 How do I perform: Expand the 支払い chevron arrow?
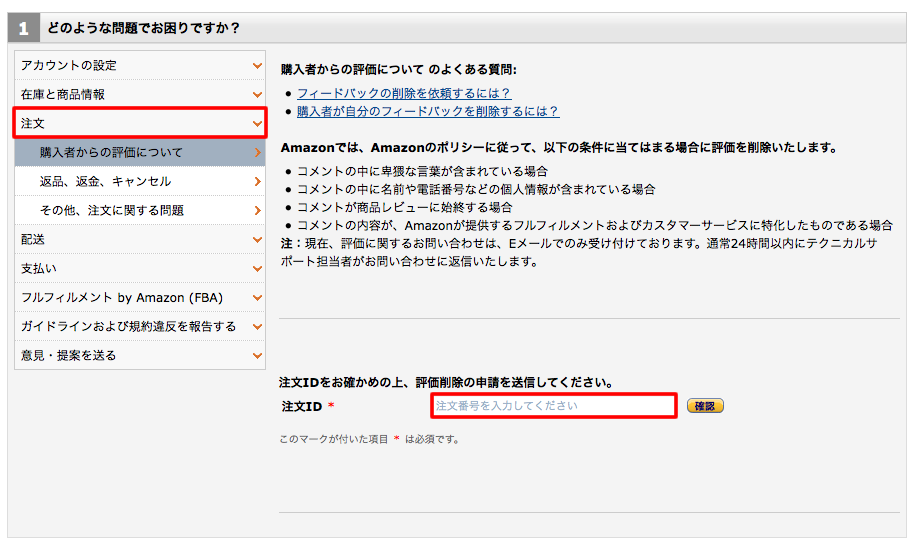(x=257, y=269)
